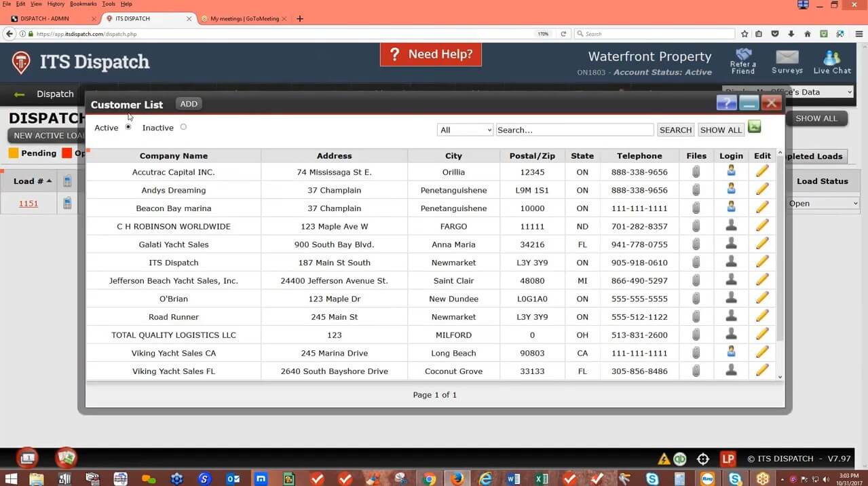The width and height of the screenshot is (868, 486).
Task: Click the LP icon in footer
Action: click(728, 459)
